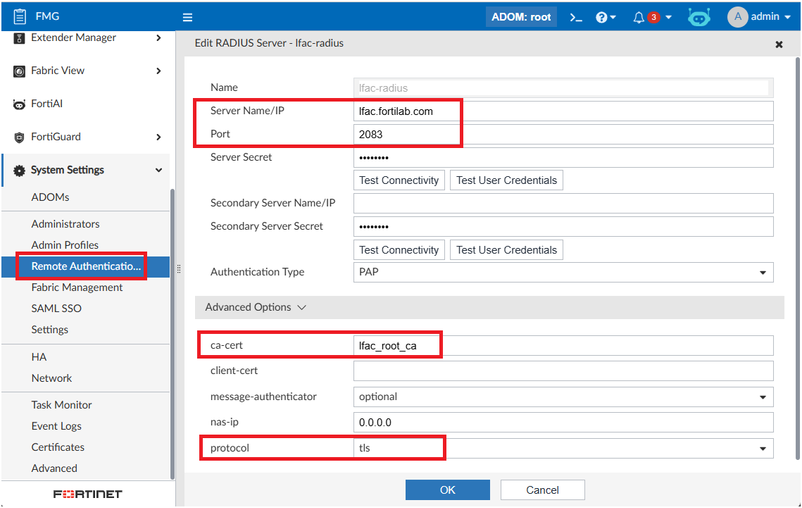Go to the Certificates menu item

58,447
